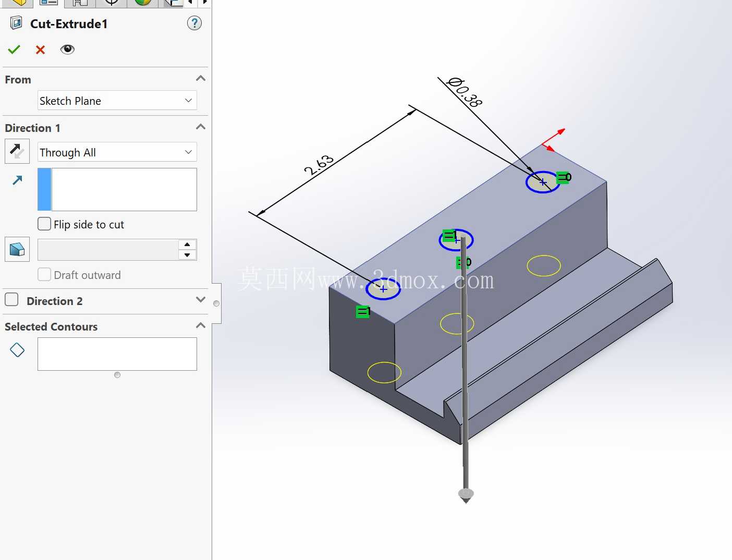
Task: Reverse extrude direction button
Action: [x=17, y=151]
